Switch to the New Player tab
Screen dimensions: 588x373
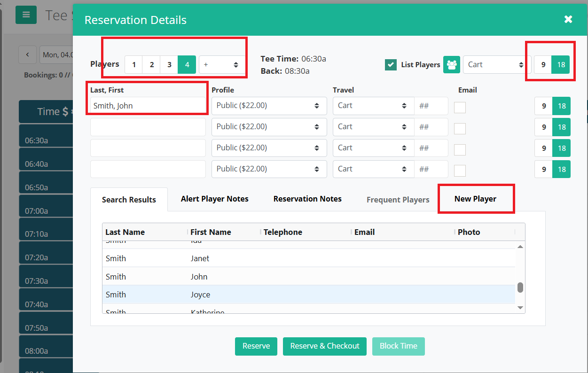(x=475, y=199)
